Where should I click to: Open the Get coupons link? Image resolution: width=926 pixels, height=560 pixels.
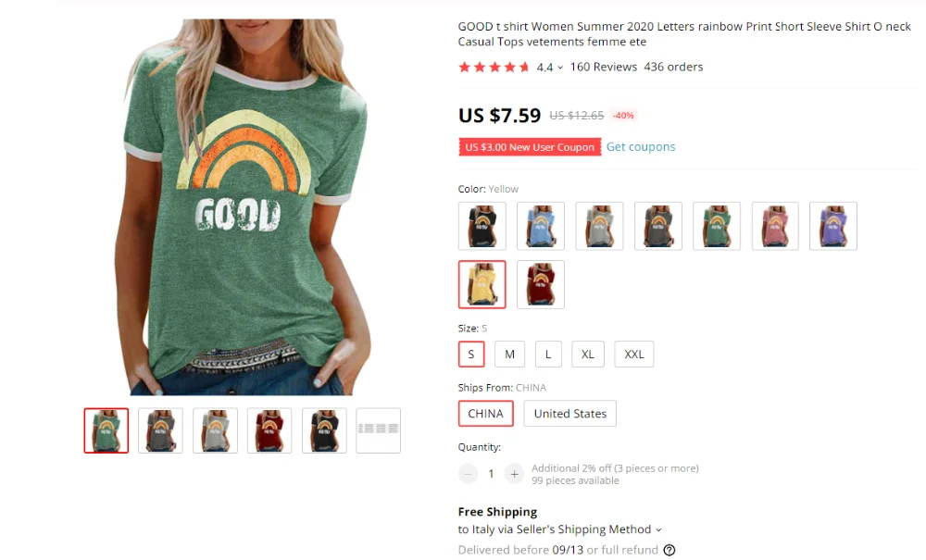[641, 147]
